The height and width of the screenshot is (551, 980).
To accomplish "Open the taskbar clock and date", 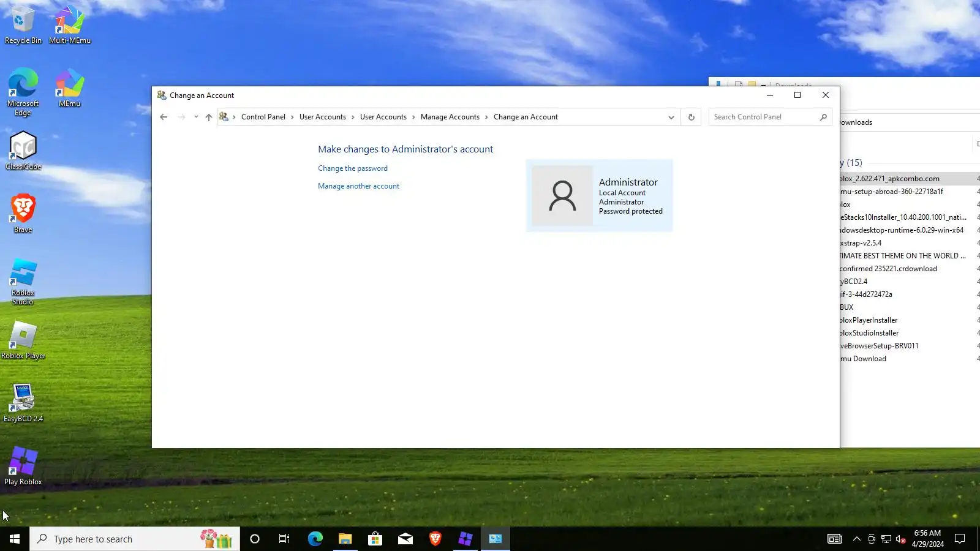I will click(x=927, y=539).
